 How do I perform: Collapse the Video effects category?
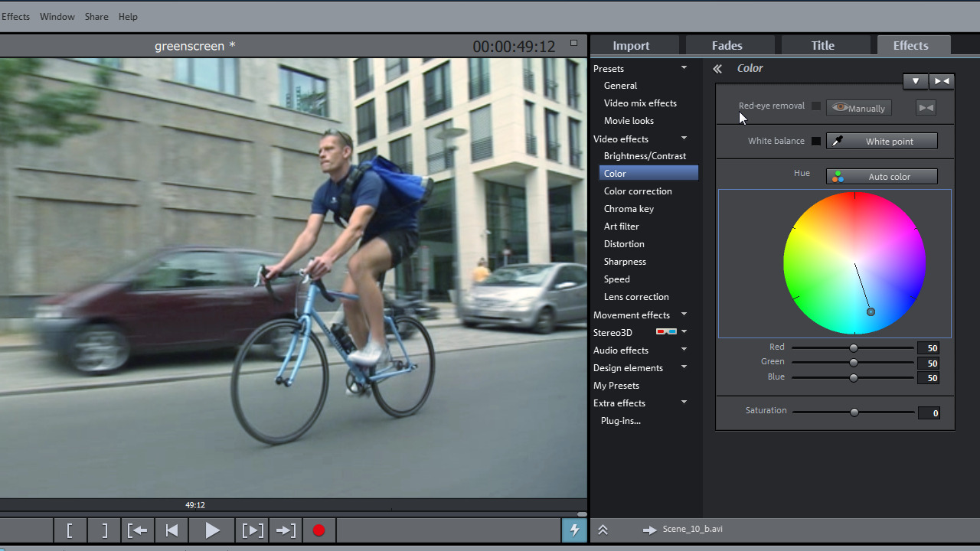tap(684, 139)
